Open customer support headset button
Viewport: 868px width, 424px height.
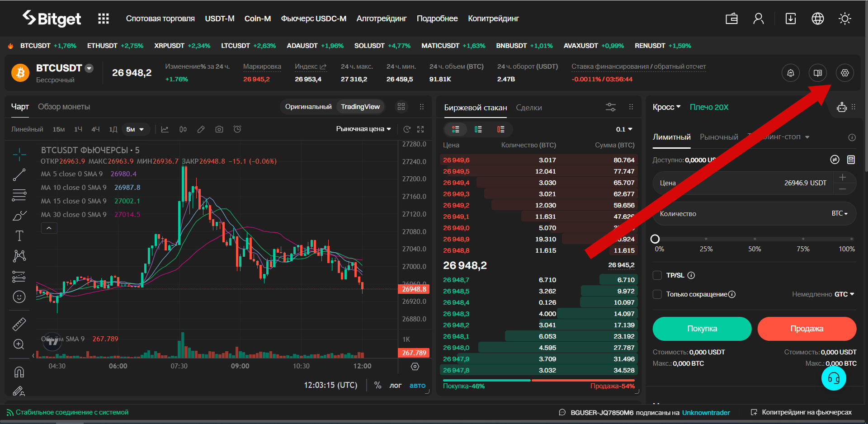[834, 378]
